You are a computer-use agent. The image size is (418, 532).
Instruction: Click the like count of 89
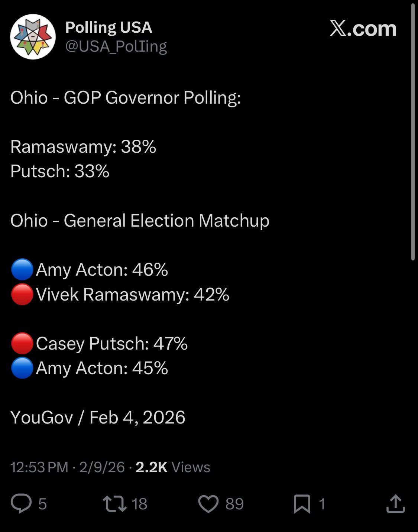(234, 504)
